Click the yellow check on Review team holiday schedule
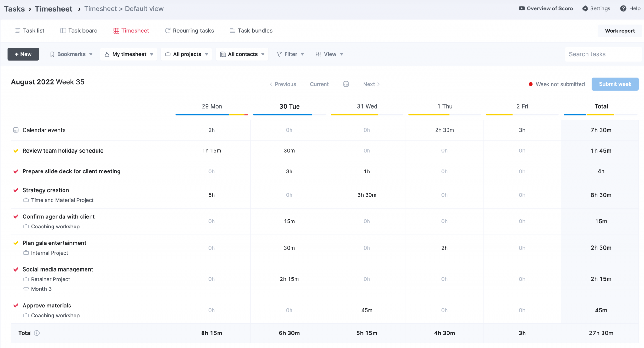 (x=16, y=151)
